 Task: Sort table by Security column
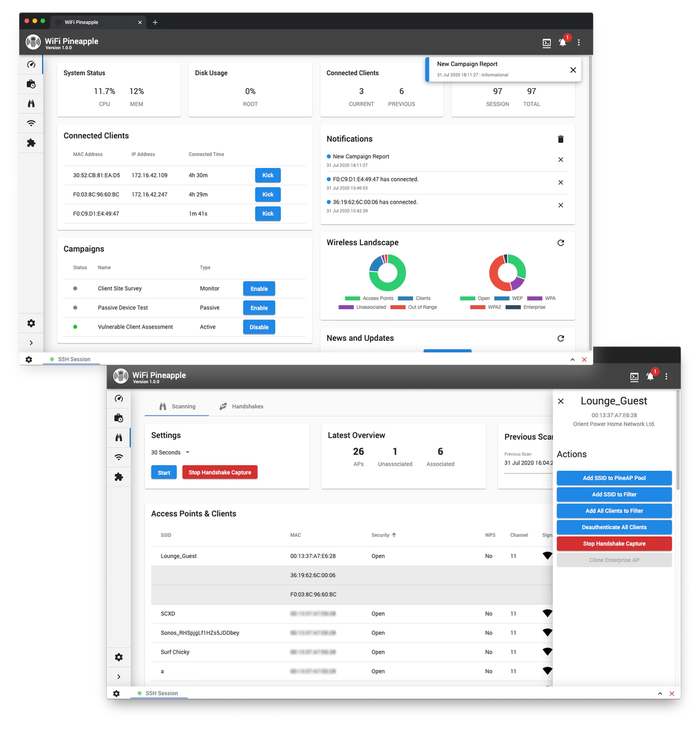pos(384,535)
